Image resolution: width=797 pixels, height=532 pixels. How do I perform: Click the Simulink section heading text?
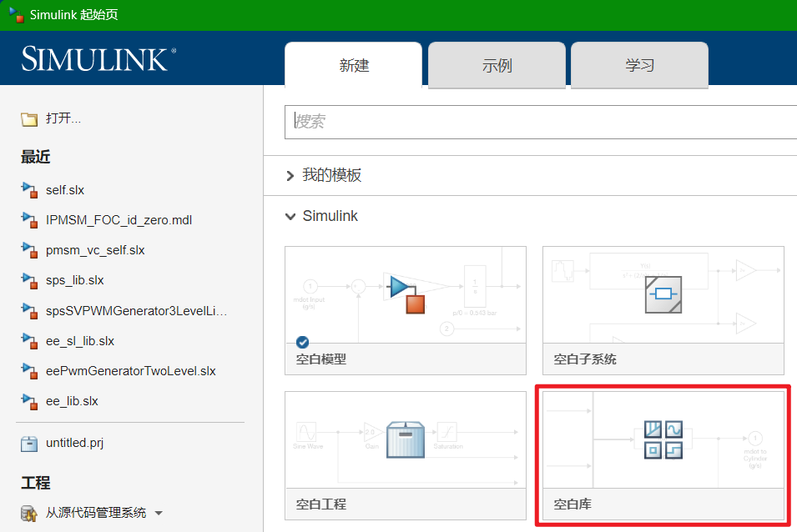point(330,216)
